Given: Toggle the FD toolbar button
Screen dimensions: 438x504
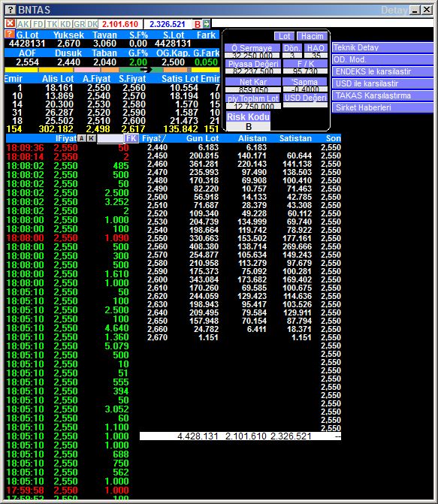Looking at the screenshot, I should [38, 24].
